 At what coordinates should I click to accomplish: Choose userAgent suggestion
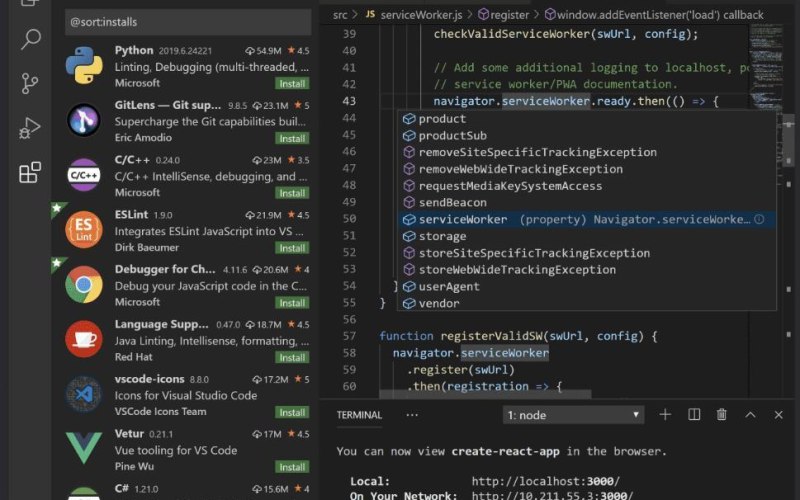pos(587,286)
